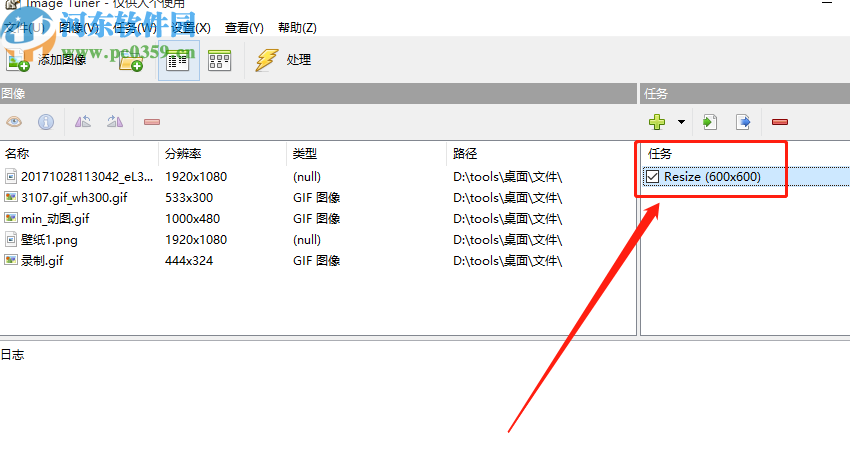This screenshot has width=850, height=465.
Task: Click the import tasks icon
Action: pos(710,122)
